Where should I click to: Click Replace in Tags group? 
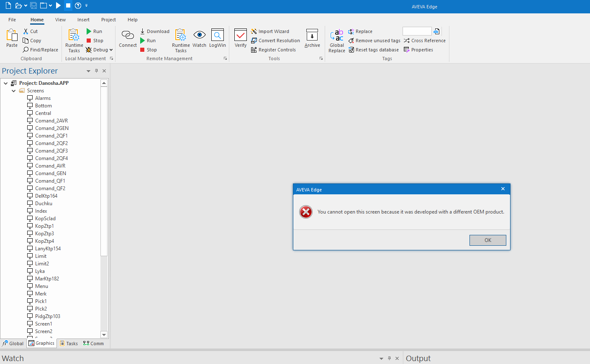pyautogui.click(x=360, y=31)
